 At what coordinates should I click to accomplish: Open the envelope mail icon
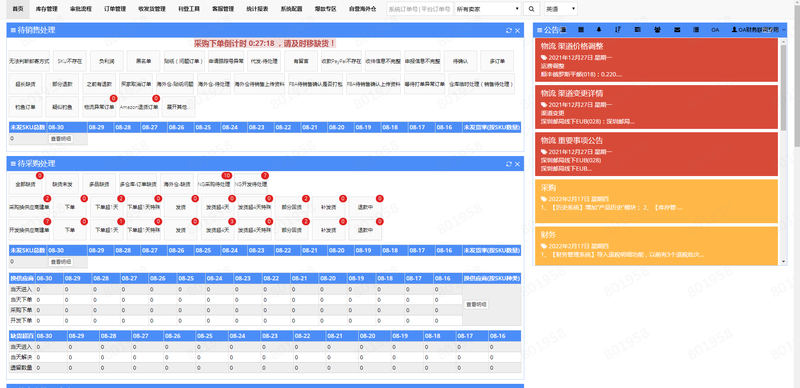(677, 30)
